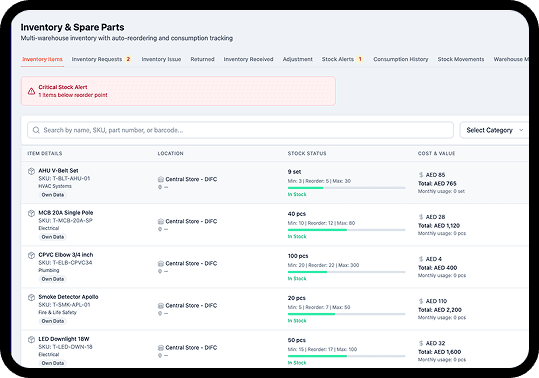The width and height of the screenshot is (539, 378).
Task: Click the magnifier icon in the search bar
Action: [x=36, y=130]
